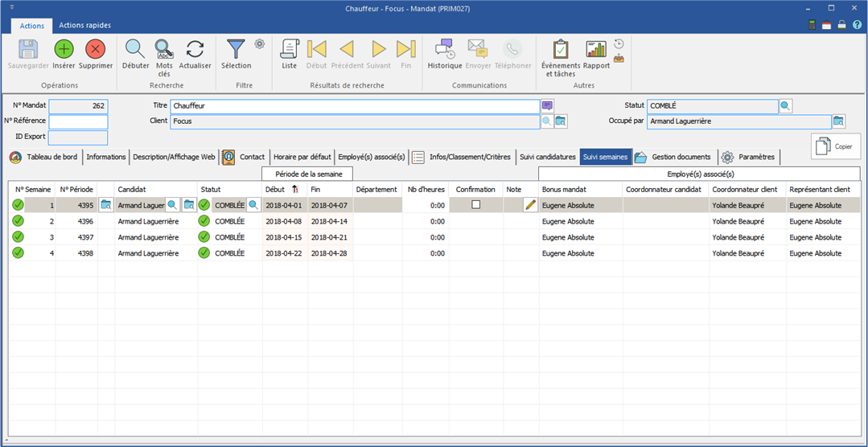The width and height of the screenshot is (868, 447).
Task: Sort by Nb d'heures column header
Action: 425,189
